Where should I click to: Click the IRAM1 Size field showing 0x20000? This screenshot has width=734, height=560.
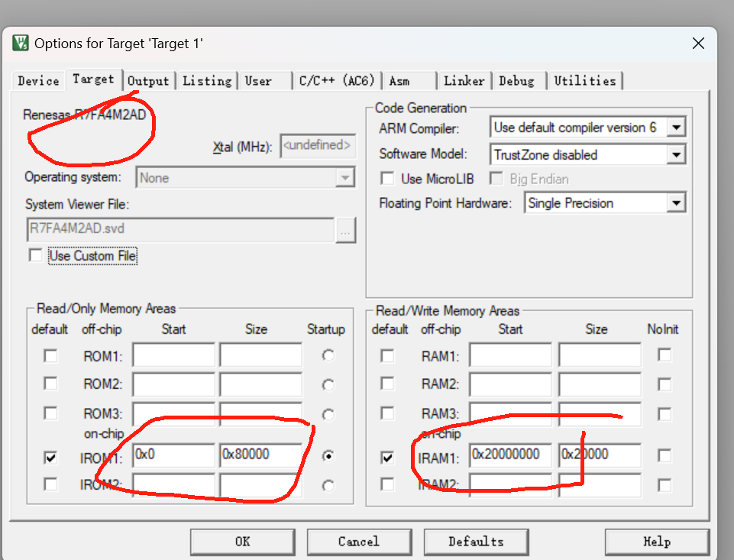(600, 455)
